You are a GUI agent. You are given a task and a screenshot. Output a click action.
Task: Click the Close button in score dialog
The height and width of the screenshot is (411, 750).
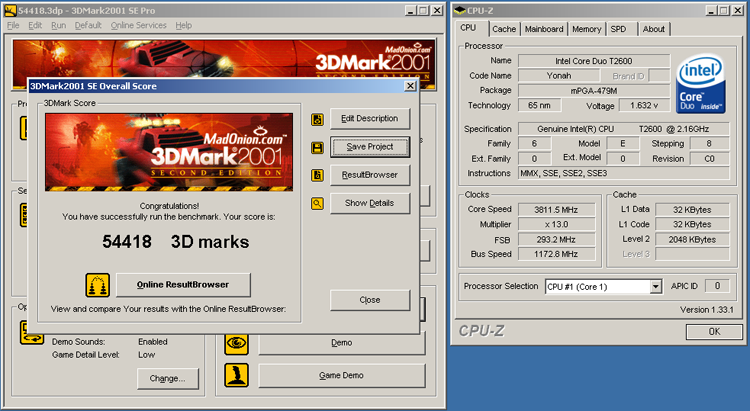pos(370,300)
